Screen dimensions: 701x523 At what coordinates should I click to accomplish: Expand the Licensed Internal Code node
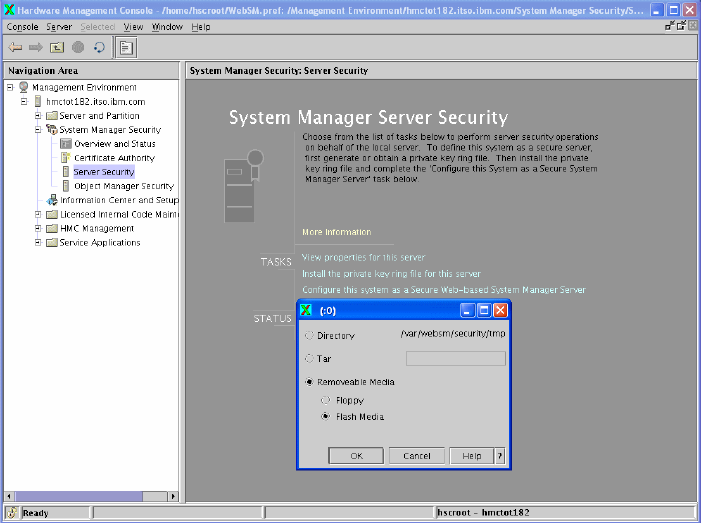point(38,215)
